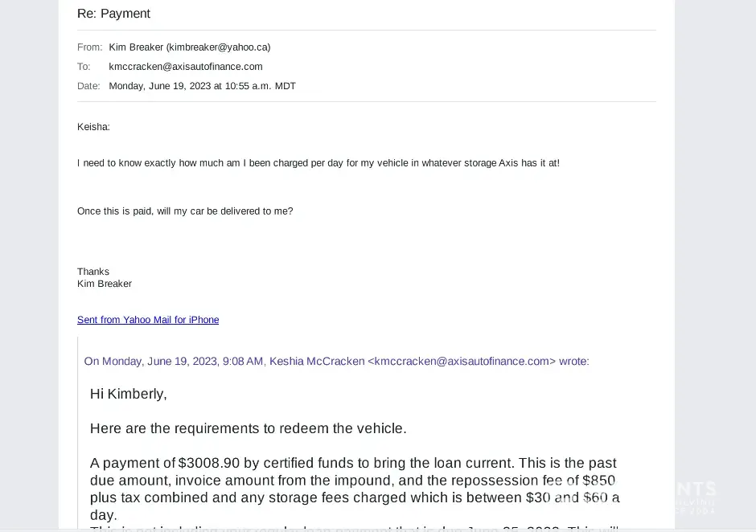756x532 pixels.
Task: Click the 'Re: Payment' subject heading
Action: tap(113, 14)
